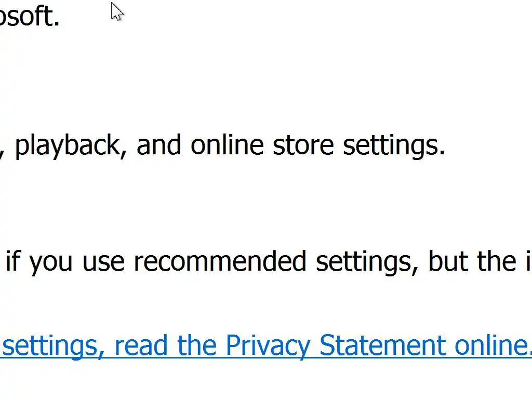Click the words 'if you use'

[65, 262]
